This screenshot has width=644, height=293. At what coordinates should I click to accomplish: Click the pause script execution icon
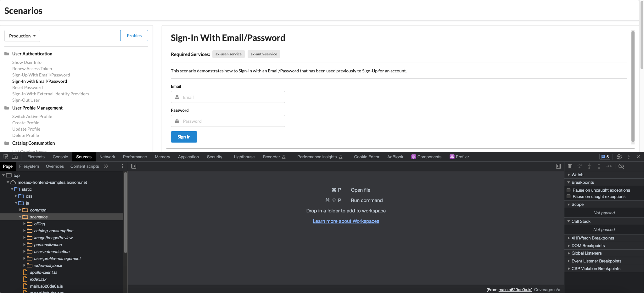point(570,166)
